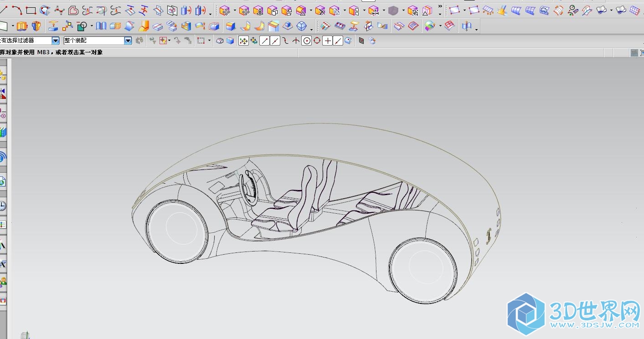Open the History clock sidebar tab
644x339 pixels.
click(x=3, y=206)
